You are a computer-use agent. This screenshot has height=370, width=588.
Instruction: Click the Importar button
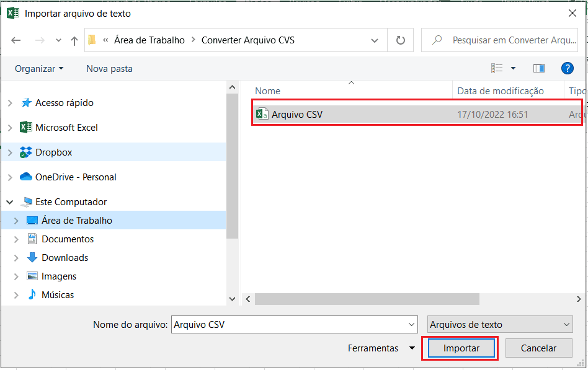(461, 348)
